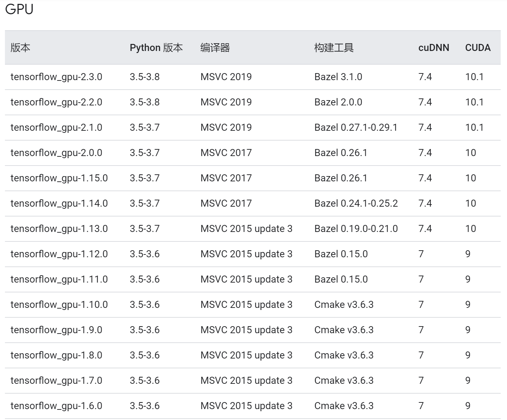507x420 pixels.
Task: Click MSVC 2017 in tensorflow_gpu-1.14.0 row
Action: 226,203
